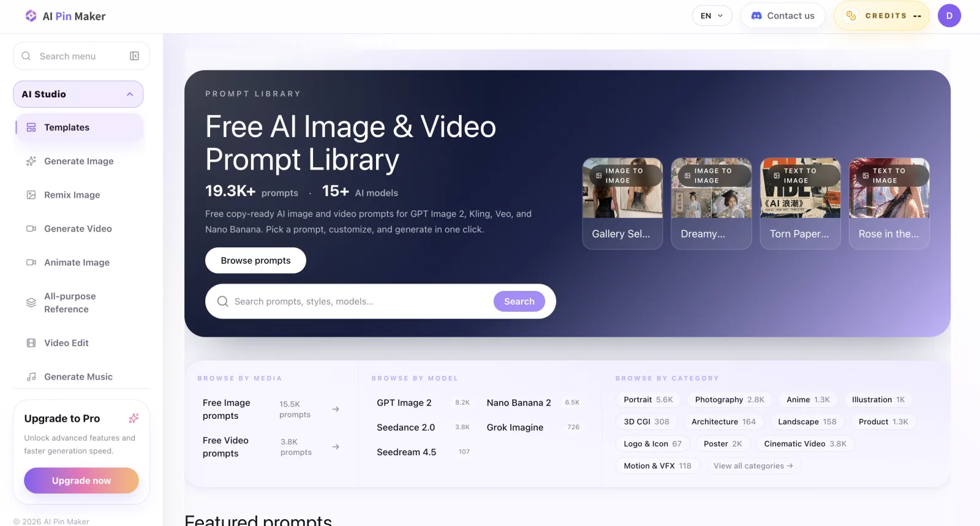The height and width of the screenshot is (526, 980).
Task: Choose the 3D CGI category chip
Action: 646,422
